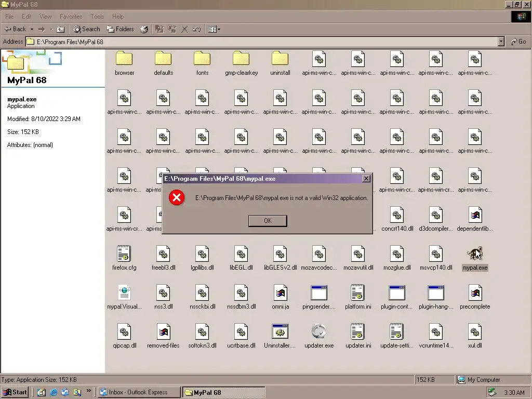Open the Start menu
532x399 pixels.
[14, 392]
